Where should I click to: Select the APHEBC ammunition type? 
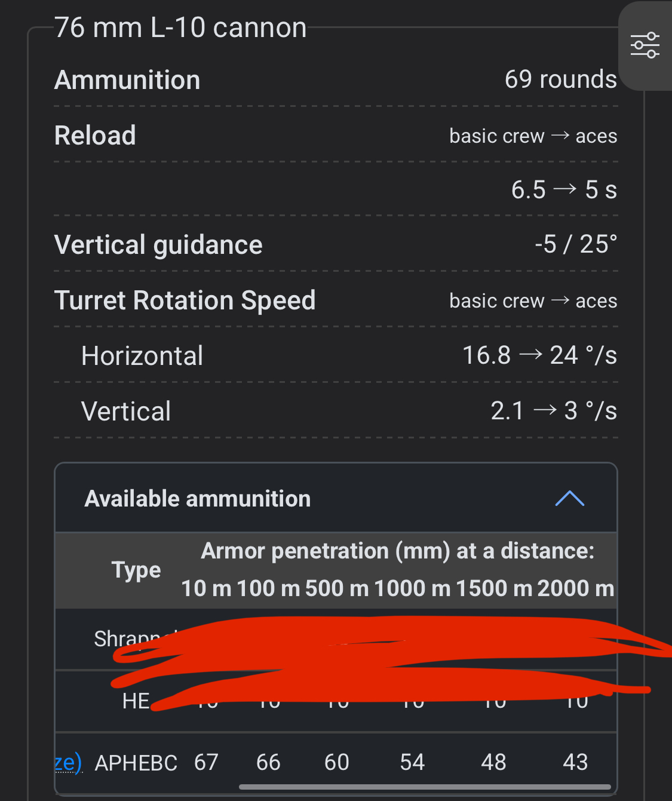click(136, 763)
